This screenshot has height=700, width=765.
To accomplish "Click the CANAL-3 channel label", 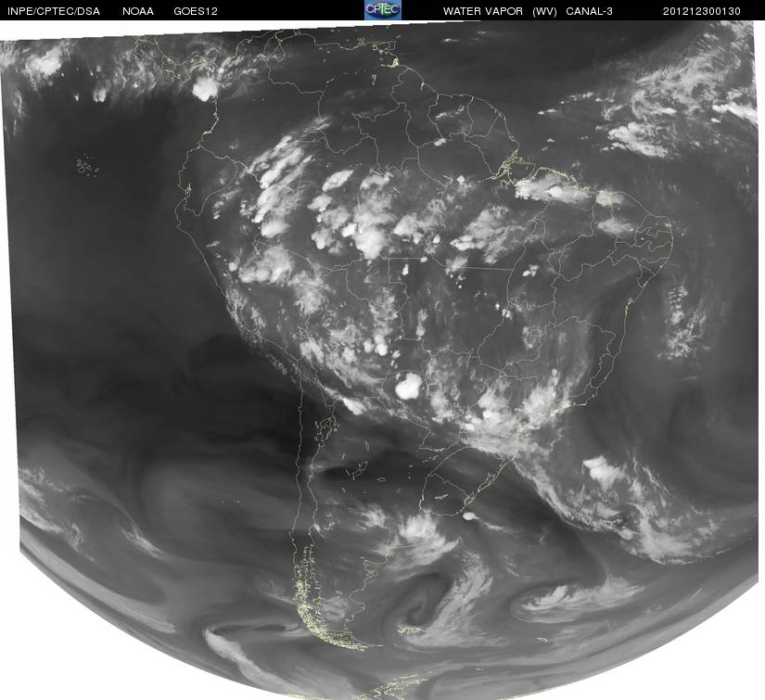I will click(590, 11).
